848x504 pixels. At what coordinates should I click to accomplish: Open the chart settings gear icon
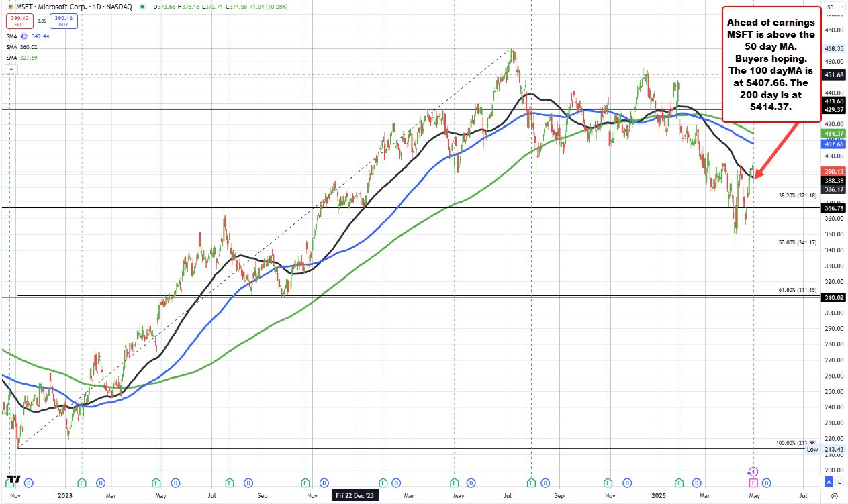833,496
